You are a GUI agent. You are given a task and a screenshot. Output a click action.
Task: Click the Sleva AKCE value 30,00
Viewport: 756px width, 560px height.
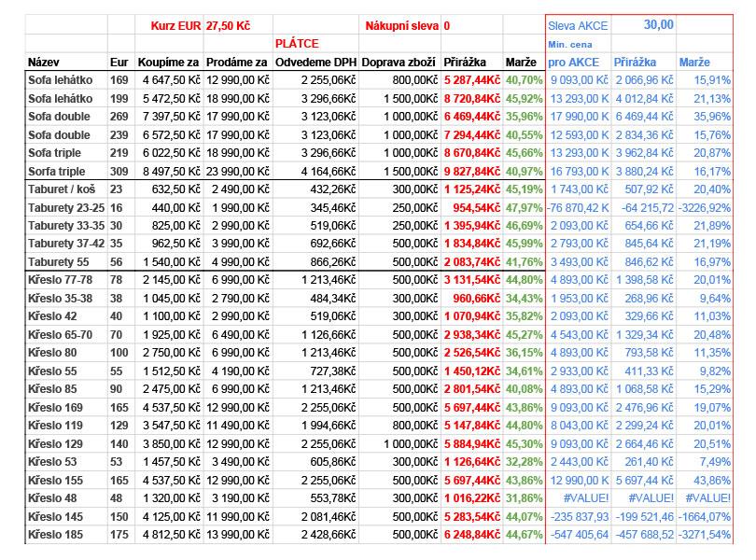coord(658,25)
